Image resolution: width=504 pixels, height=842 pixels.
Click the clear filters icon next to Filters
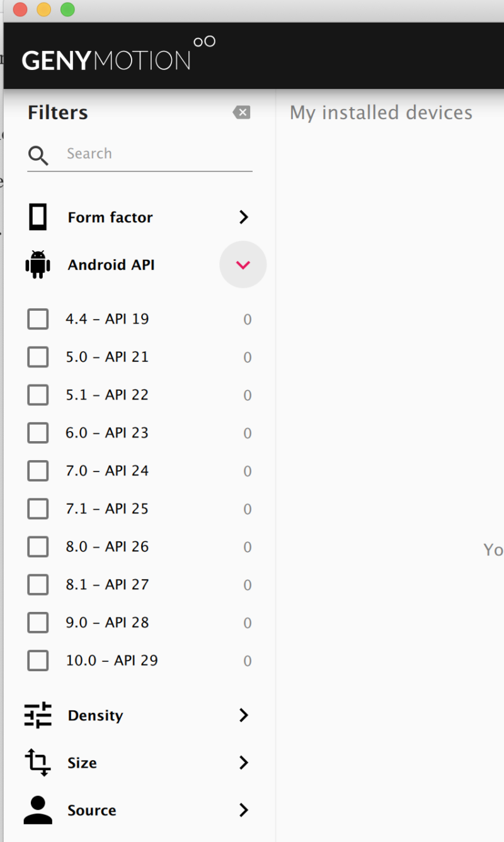[x=241, y=112]
